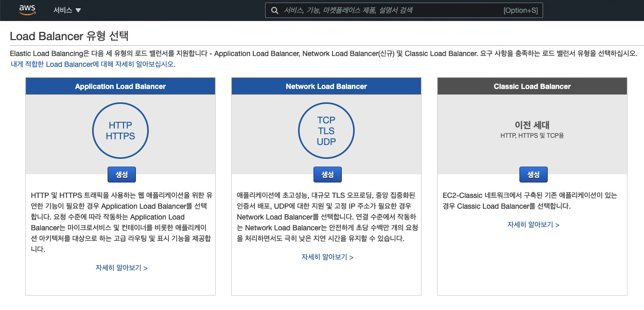Click the HTTP, HTTPS 및 TCP용 caption
This screenshot has height=310, width=644.
click(x=532, y=136)
